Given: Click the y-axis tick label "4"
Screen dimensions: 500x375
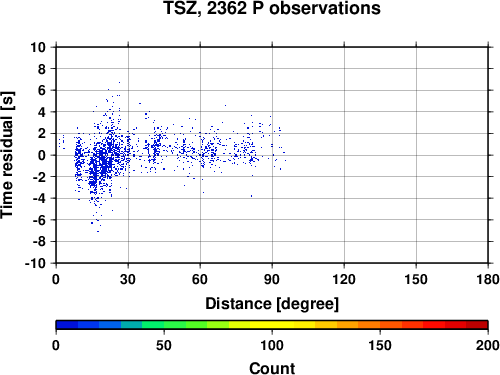Looking at the screenshot, I should point(42,112).
